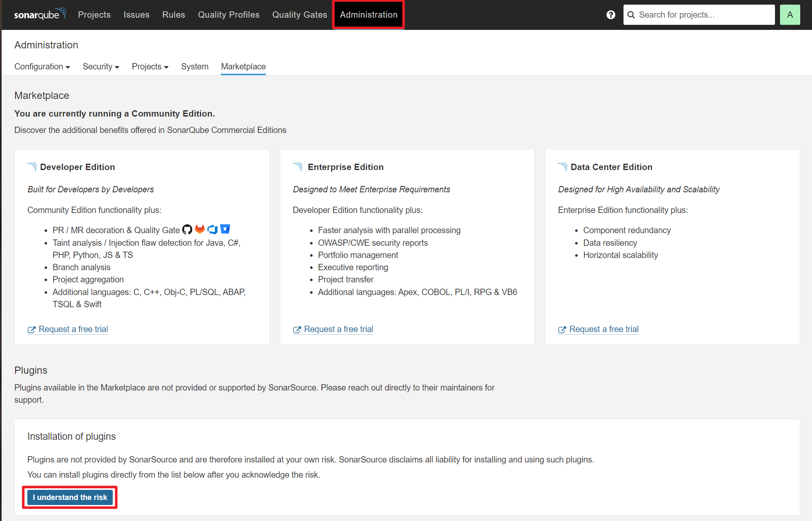Click Enterprise Edition's free trial external-link icon

pos(297,330)
